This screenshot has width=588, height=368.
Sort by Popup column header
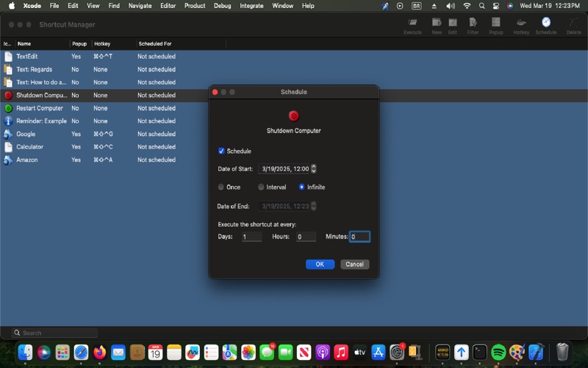tap(81, 44)
